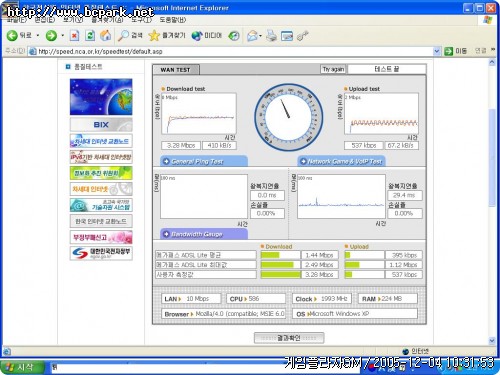Click the status bar page icon at left
This screenshot has width=500, height=375.
(7, 351)
